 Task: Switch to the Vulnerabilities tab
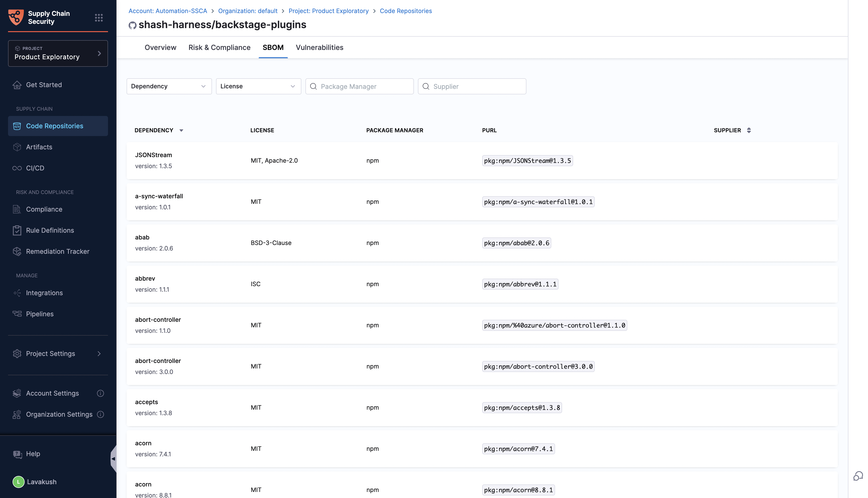click(x=319, y=47)
